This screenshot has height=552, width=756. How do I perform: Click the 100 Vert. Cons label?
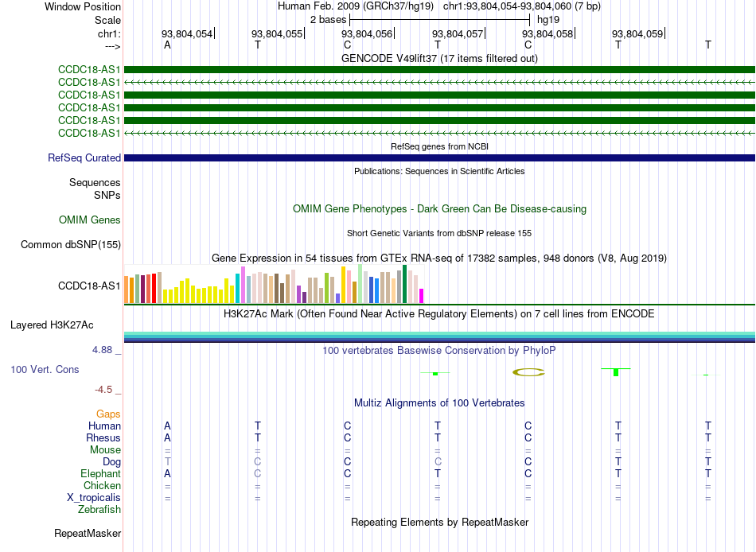(45, 369)
